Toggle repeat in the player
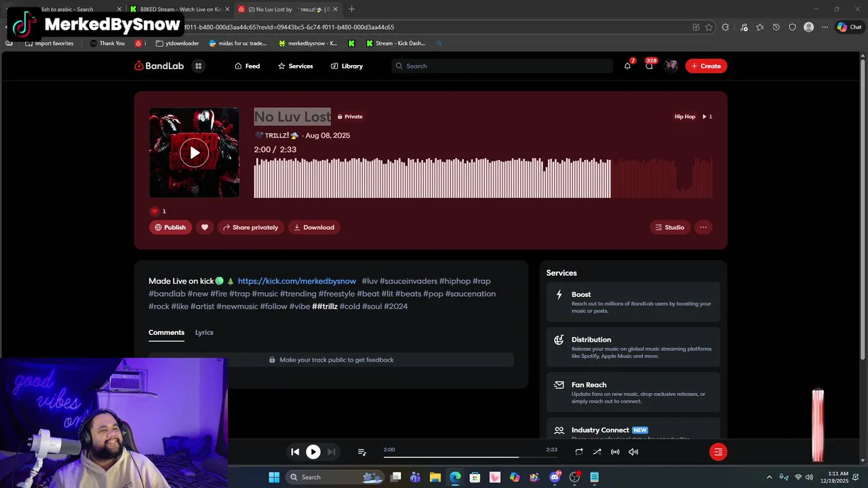 coord(579,451)
